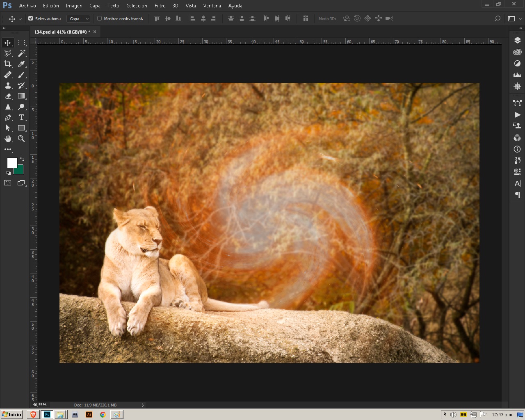The image size is (525, 420).
Task: Click the Auto-Align Layers button
Action: pos(306,18)
